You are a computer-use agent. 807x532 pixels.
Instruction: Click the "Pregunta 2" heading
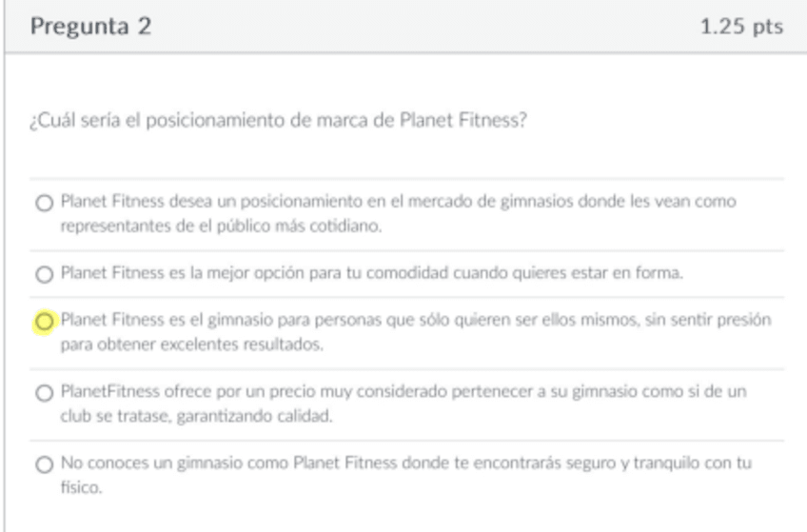(x=90, y=26)
